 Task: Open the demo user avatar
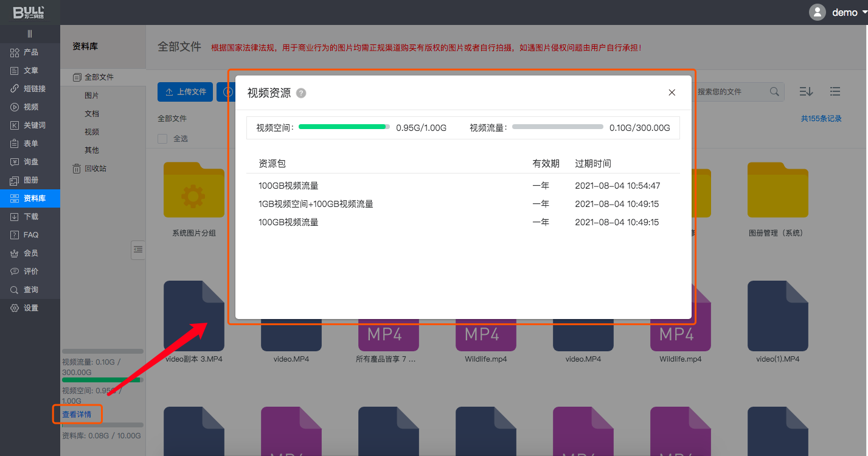coord(818,12)
